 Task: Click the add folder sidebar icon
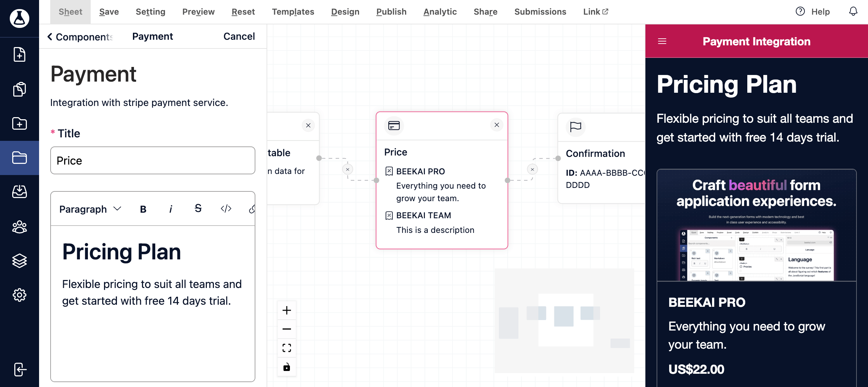point(20,123)
